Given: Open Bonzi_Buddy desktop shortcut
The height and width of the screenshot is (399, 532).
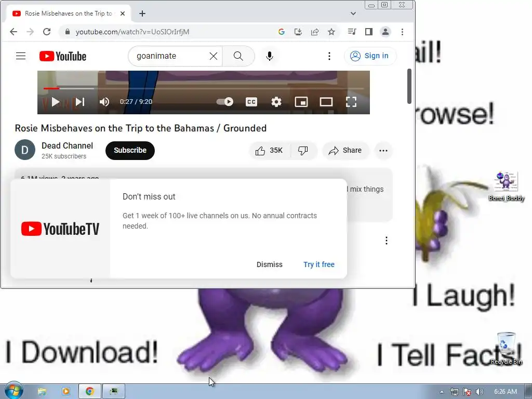Looking at the screenshot, I should 506,186.
